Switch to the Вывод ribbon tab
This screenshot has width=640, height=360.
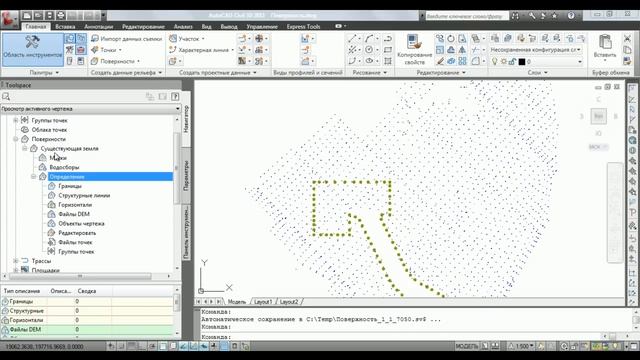[x=229, y=27]
